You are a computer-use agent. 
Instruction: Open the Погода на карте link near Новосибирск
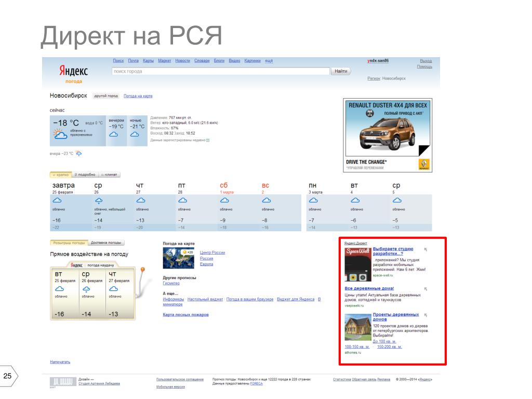(138, 96)
